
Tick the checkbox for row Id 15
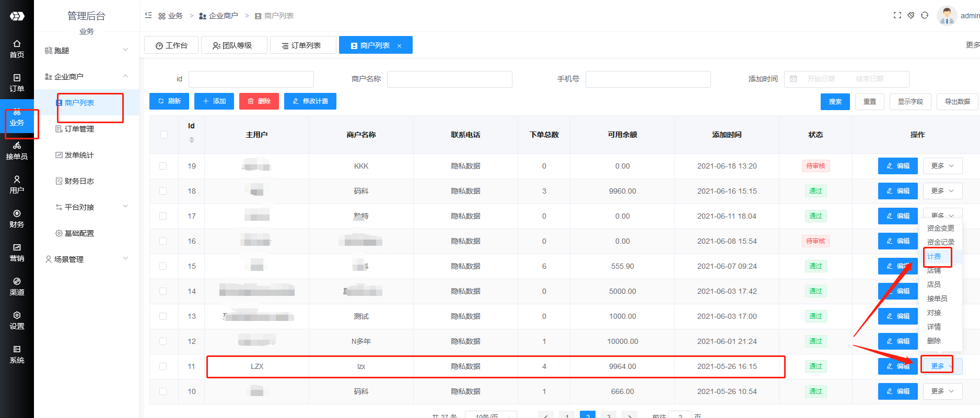pos(163,266)
